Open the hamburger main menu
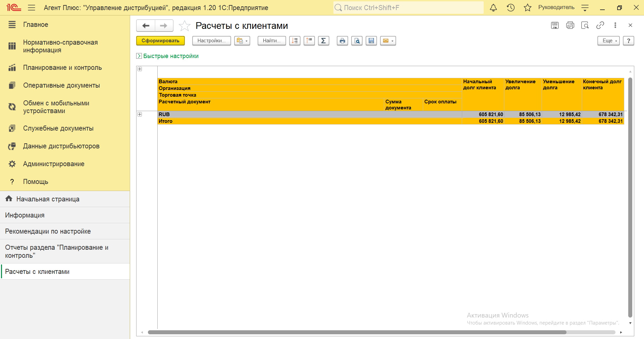 click(32, 8)
